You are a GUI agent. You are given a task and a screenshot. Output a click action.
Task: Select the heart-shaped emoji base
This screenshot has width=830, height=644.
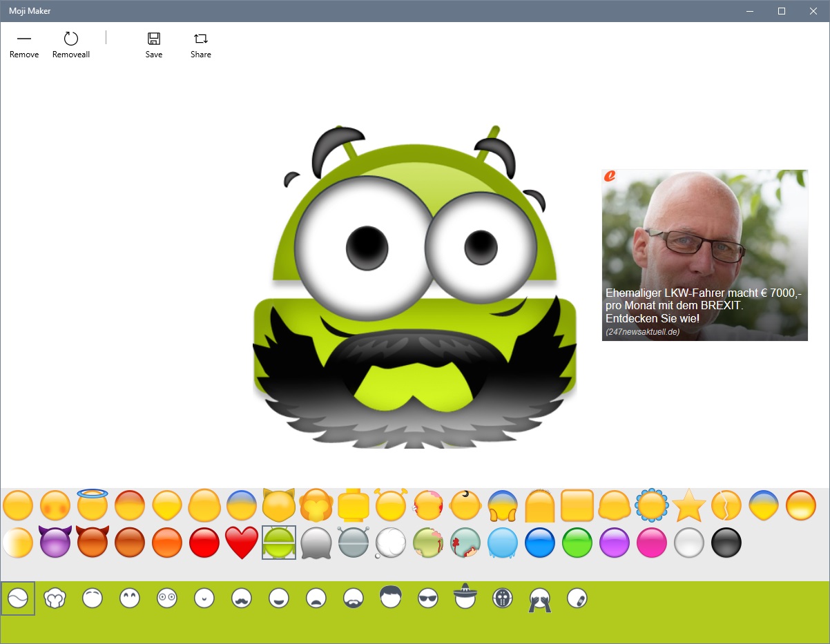(x=241, y=543)
